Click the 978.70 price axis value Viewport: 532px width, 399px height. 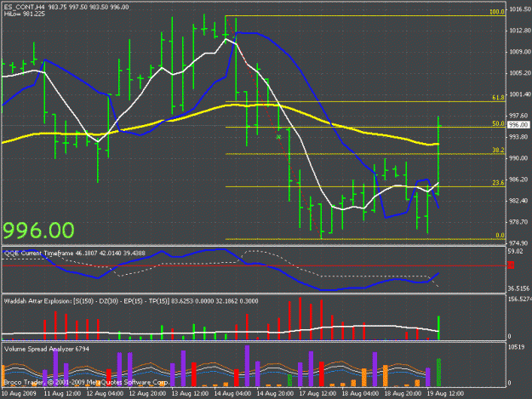[x=518, y=222]
